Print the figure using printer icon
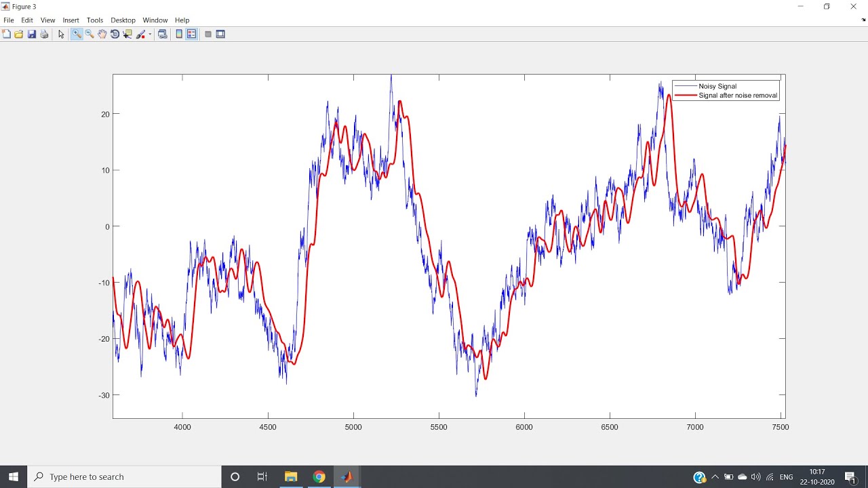The height and width of the screenshot is (488, 868). point(44,34)
